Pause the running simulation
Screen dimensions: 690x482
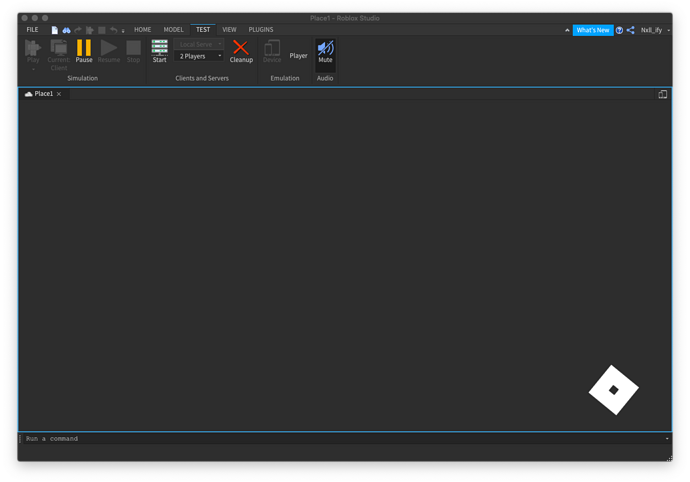point(84,51)
